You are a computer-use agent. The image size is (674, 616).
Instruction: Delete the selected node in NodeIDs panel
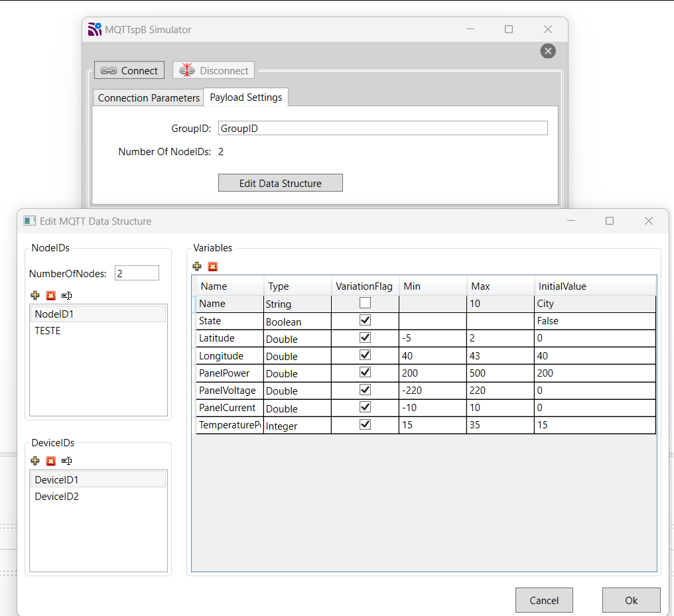click(50, 296)
